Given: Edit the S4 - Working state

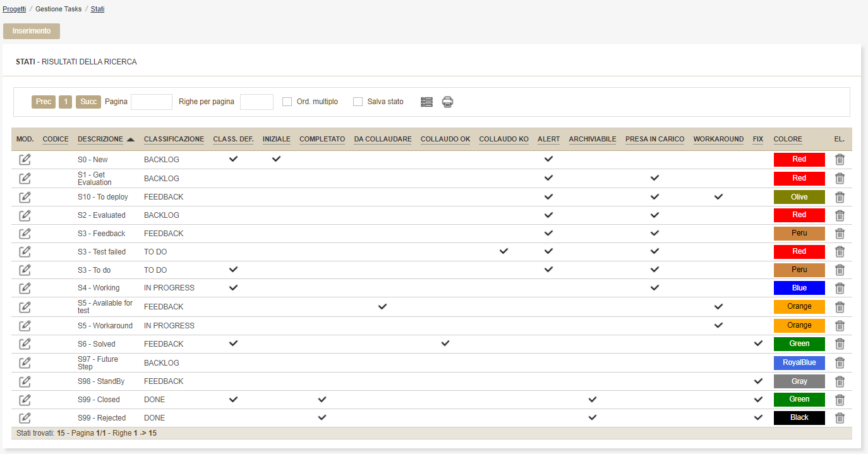Looking at the screenshot, I should tap(25, 288).
